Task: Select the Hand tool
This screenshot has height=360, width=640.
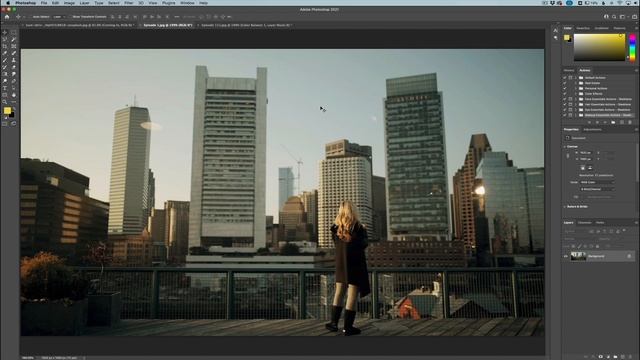Action: click(x=14, y=95)
